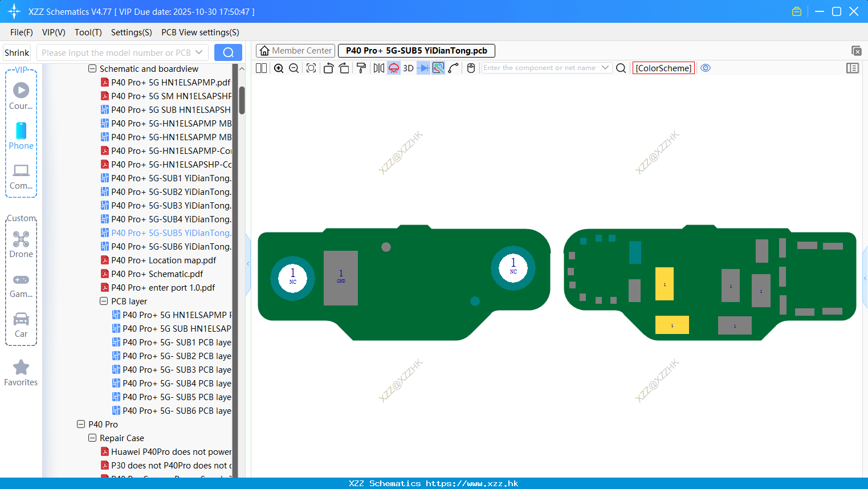Select the Drone category
The width and height of the screenshot is (868, 489).
[x=21, y=244]
